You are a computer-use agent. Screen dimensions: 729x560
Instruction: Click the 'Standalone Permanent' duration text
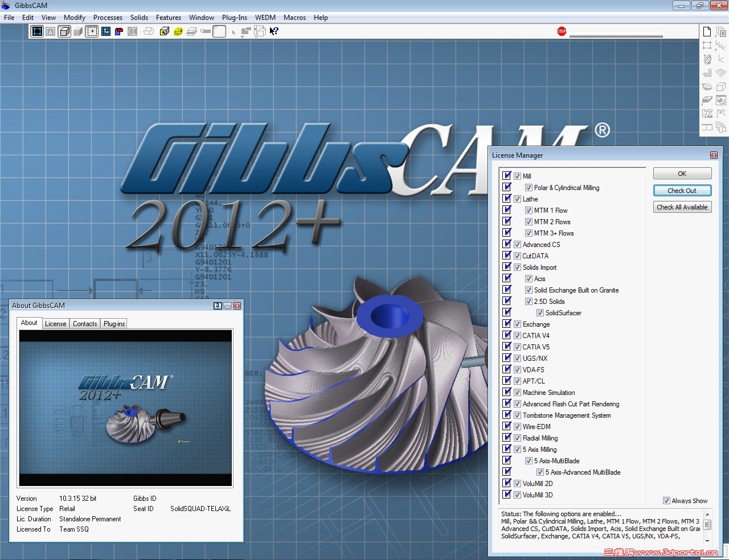click(90, 519)
